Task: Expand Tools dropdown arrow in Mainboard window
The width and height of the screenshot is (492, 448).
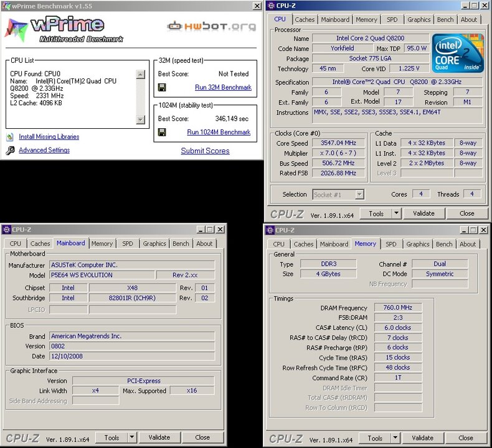Action: point(132,437)
